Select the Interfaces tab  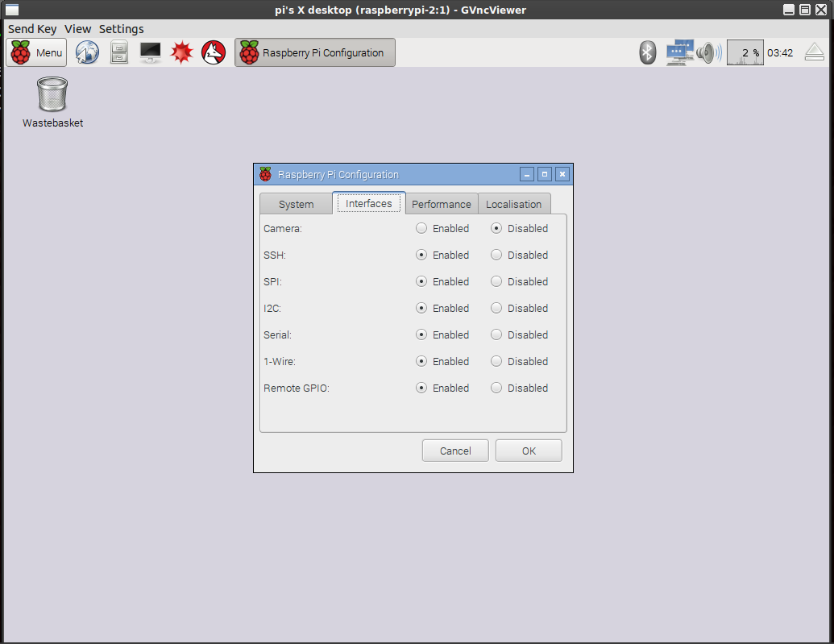coord(368,203)
